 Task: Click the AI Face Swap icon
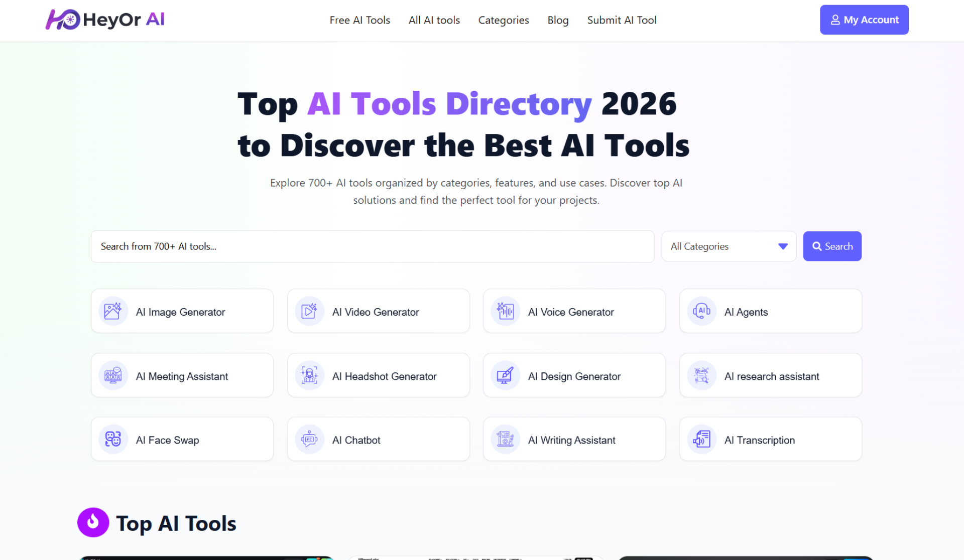pyautogui.click(x=113, y=440)
